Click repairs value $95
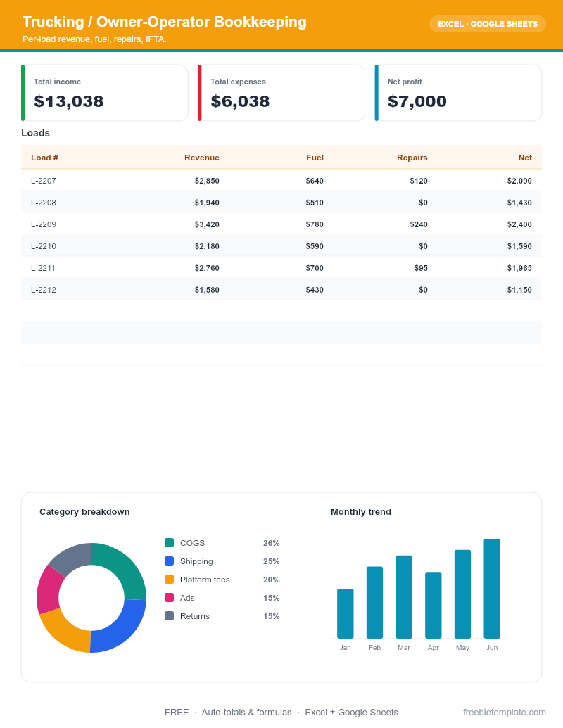This screenshot has height=728, width=563. pos(421,269)
